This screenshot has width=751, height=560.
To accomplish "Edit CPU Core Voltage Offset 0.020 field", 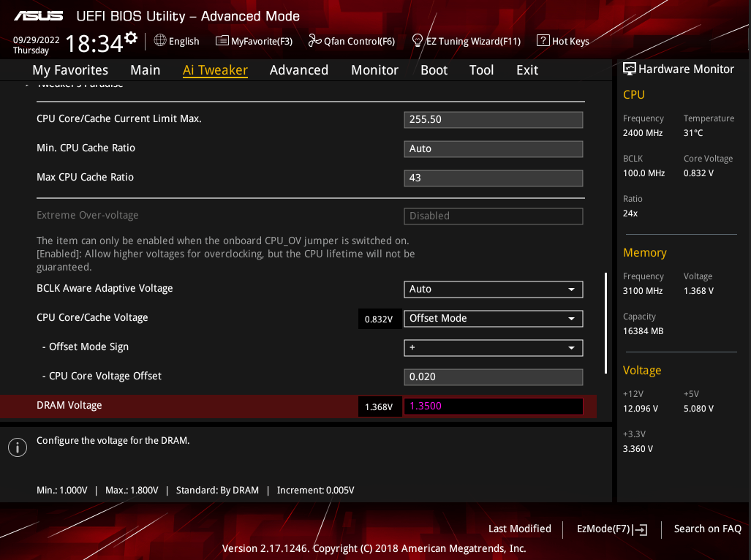I will pyautogui.click(x=494, y=377).
